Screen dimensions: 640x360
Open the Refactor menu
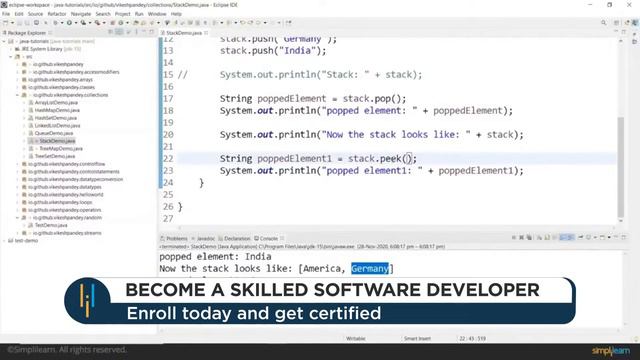(57, 14)
